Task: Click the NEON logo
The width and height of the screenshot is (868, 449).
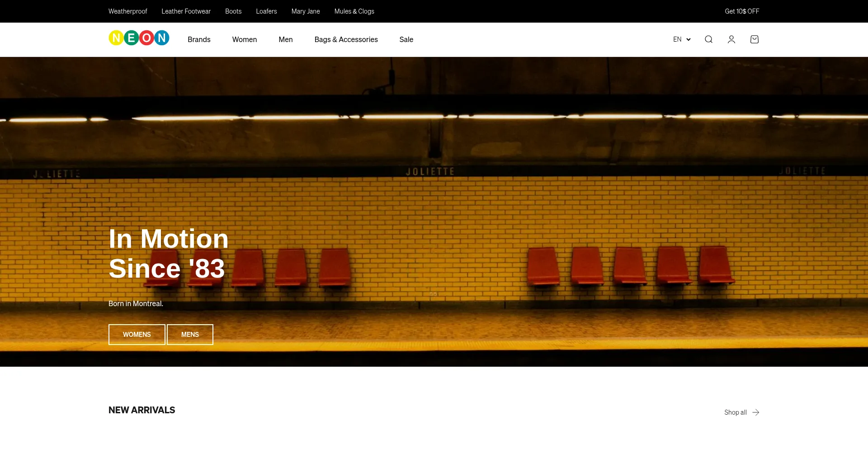Action: click(139, 38)
